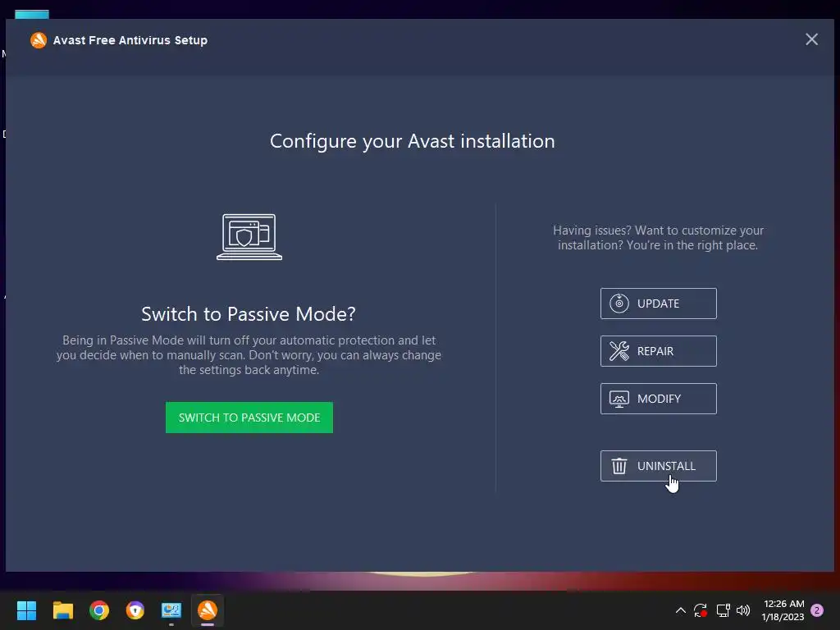This screenshot has height=630, width=840.
Task: Click the 'Switch to Passive Mode?' heading
Action: point(249,314)
